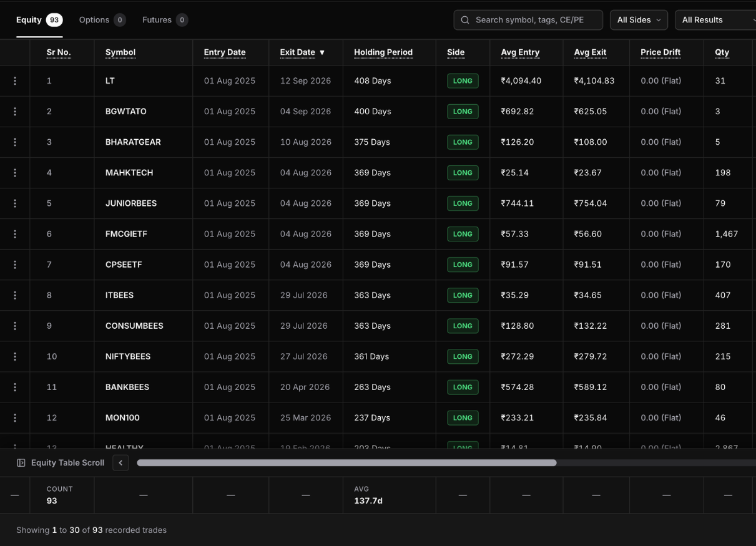Switch to the Futures tab
This screenshot has width=756, height=546.
click(165, 20)
